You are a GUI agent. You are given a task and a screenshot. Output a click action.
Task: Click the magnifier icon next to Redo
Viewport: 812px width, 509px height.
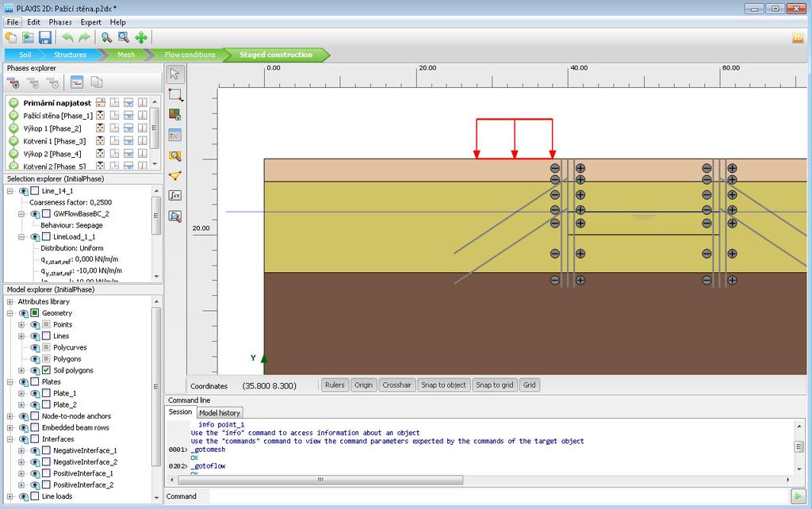(107, 37)
